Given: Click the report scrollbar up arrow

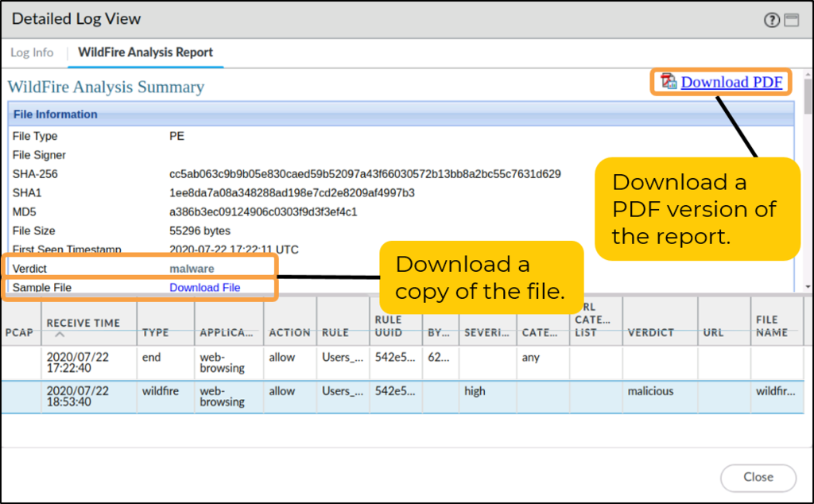Looking at the screenshot, I should click(808, 74).
